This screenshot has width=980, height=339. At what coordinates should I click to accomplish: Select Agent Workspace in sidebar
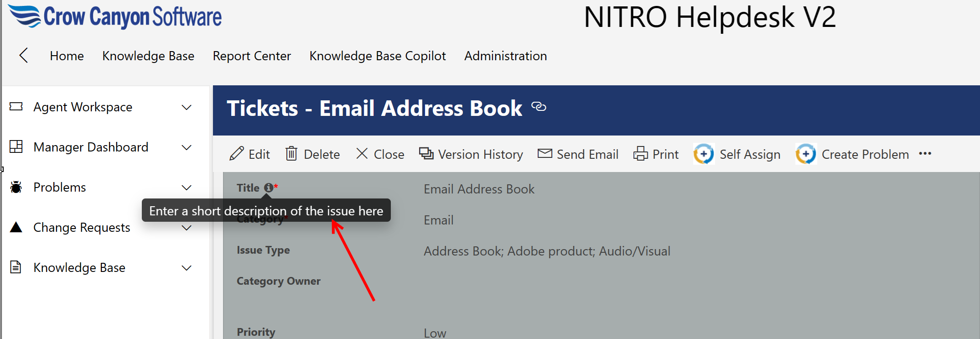(83, 107)
